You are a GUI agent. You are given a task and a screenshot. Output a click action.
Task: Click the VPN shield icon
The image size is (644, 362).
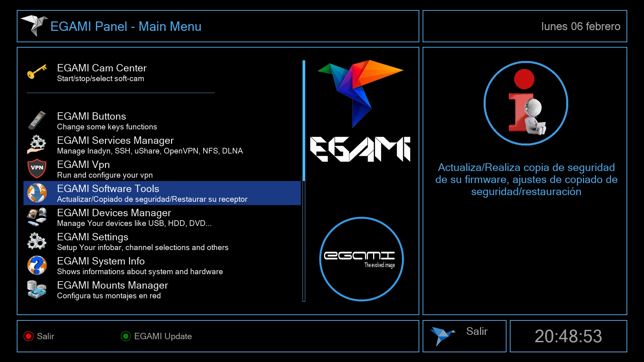pos(37,168)
